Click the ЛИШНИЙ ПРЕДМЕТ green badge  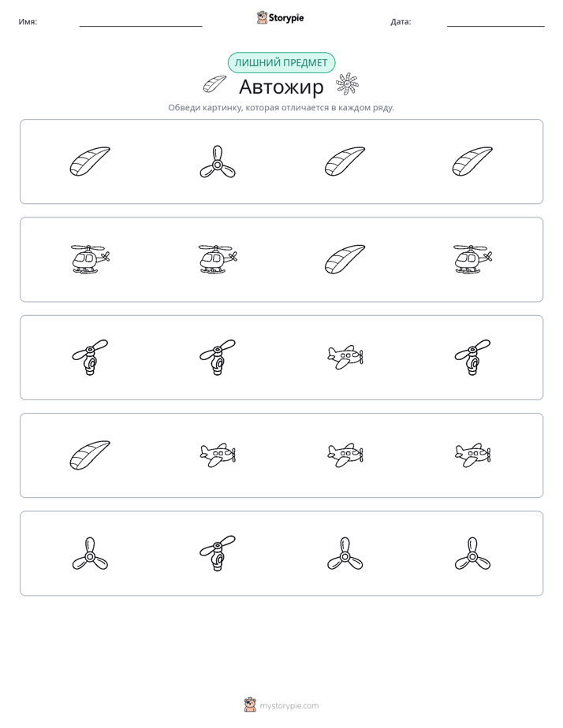tap(281, 63)
